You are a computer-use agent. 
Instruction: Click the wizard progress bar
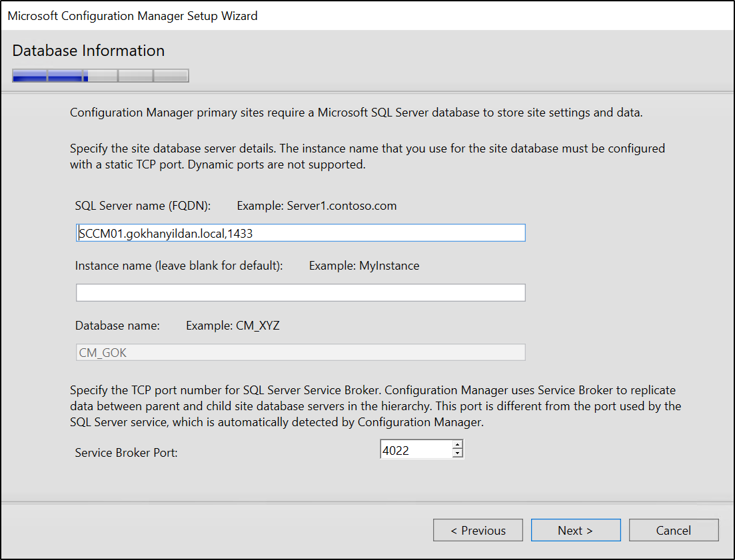click(101, 75)
